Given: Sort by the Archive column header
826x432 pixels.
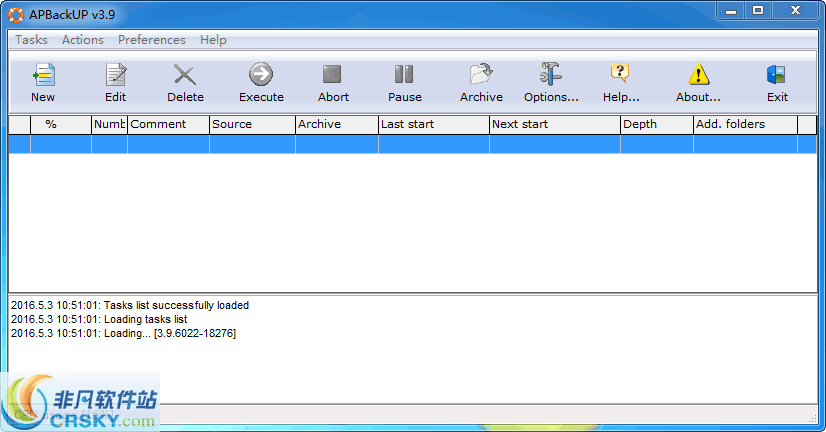Looking at the screenshot, I should click(337, 124).
